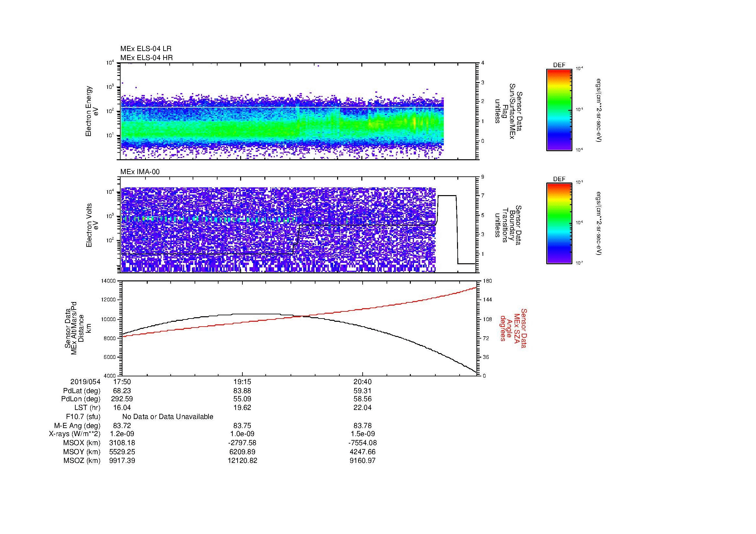The width and height of the screenshot is (756, 534).
Task: Click MSOY value '6209.89'
Action: pos(242,452)
